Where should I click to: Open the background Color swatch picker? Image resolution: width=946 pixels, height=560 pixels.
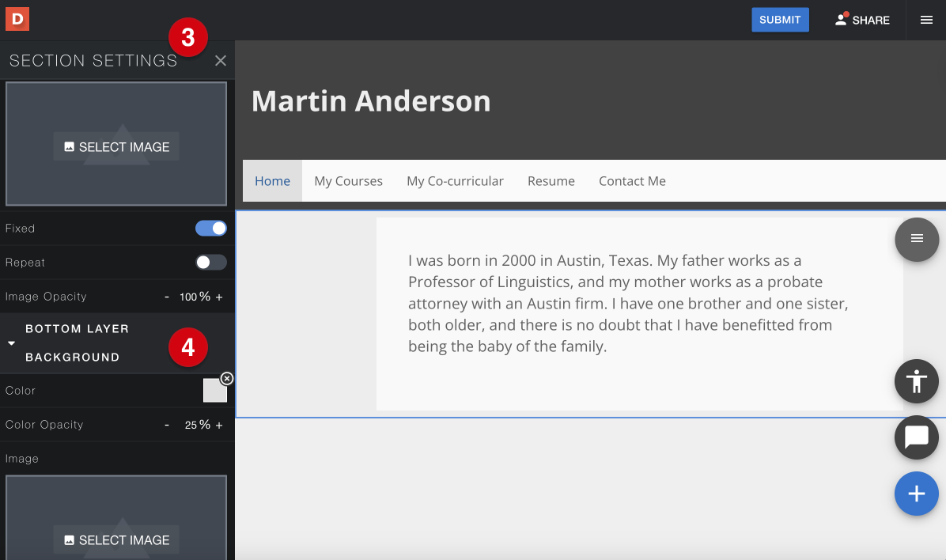point(215,391)
